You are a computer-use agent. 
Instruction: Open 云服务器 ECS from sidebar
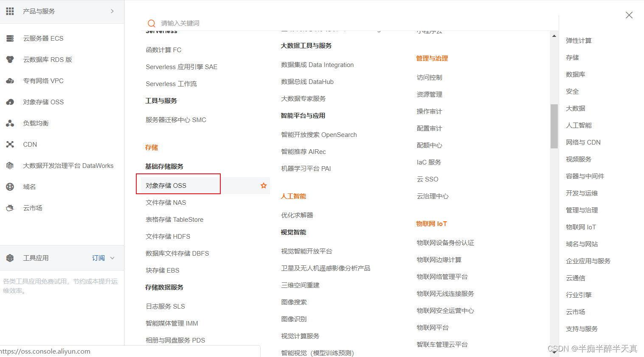(x=43, y=38)
